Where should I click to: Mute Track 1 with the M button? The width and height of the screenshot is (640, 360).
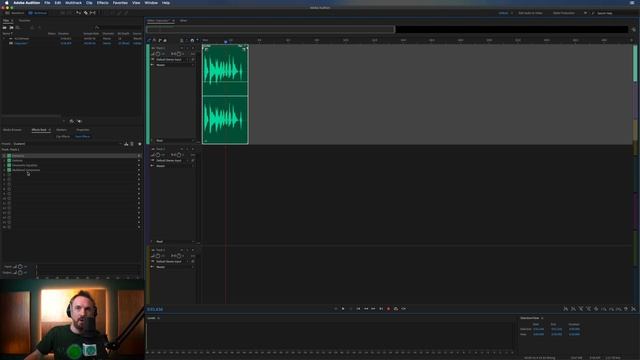coord(182,48)
